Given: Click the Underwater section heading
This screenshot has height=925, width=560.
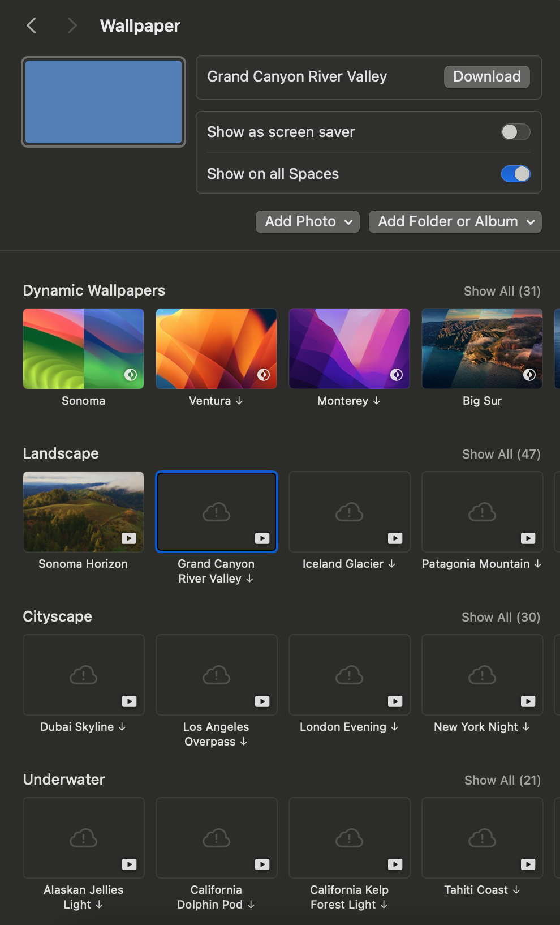Looking at the screenshot, I should tap(64, 780).
